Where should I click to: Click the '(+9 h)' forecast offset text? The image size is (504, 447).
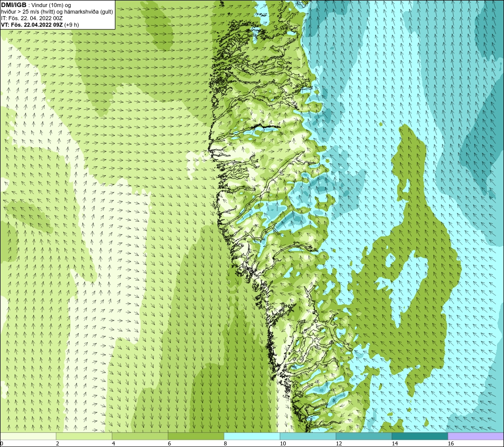pyautogui.click(x=72, y=25)
